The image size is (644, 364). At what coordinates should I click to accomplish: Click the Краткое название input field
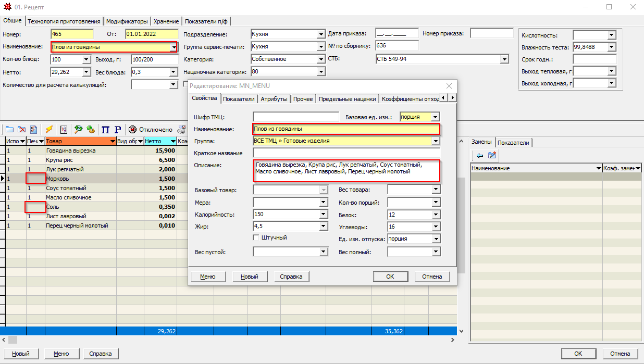346,153
